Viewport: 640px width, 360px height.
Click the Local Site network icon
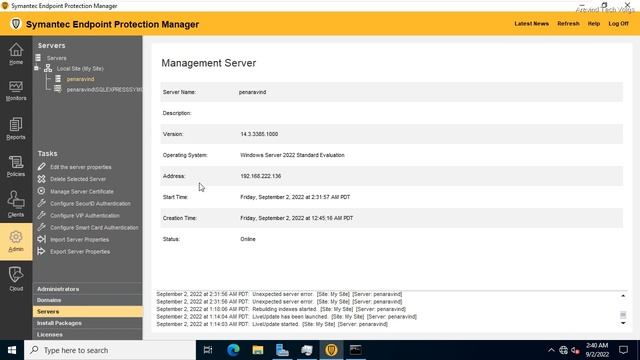pyautogui.click(x=48, y=68)
